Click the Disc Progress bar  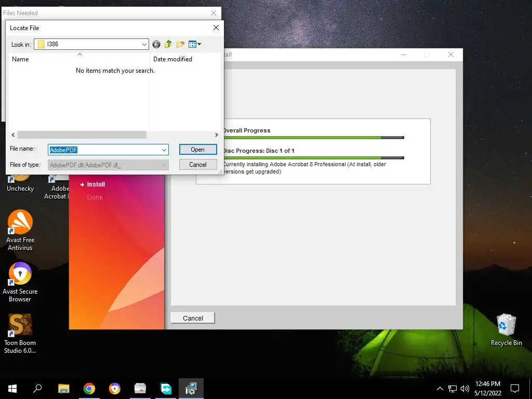coord(313,158)
